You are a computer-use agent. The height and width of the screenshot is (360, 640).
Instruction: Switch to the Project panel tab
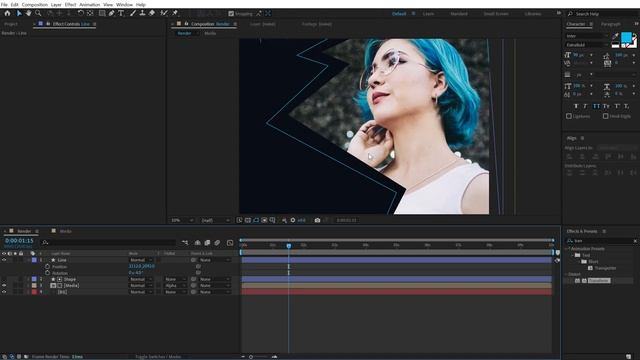(11, 24)
